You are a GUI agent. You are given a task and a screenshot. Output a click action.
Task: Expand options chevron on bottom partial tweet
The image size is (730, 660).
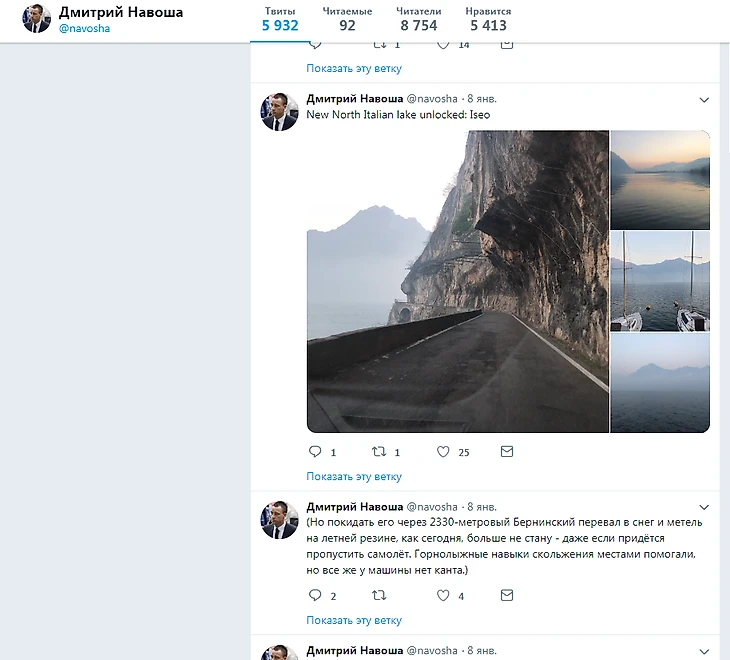coord(704,651)
